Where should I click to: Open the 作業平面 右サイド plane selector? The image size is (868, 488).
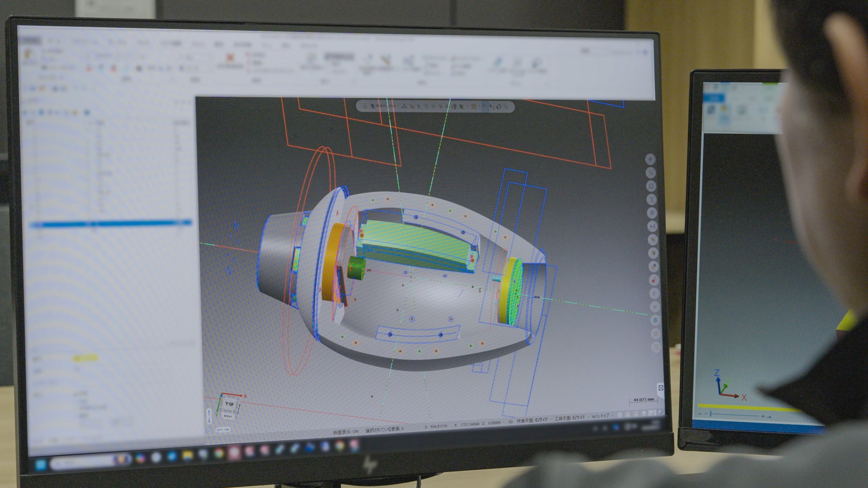[532, 420]
